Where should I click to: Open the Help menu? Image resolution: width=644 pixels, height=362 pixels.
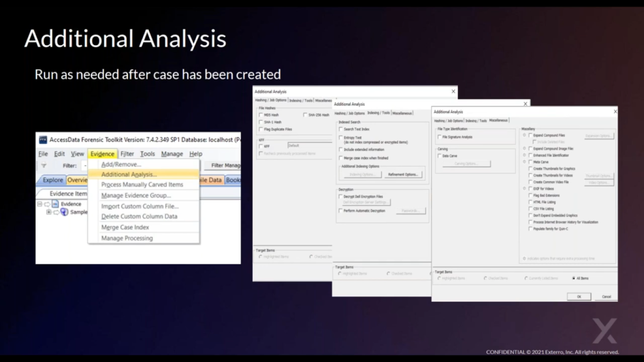coord(196,154)
